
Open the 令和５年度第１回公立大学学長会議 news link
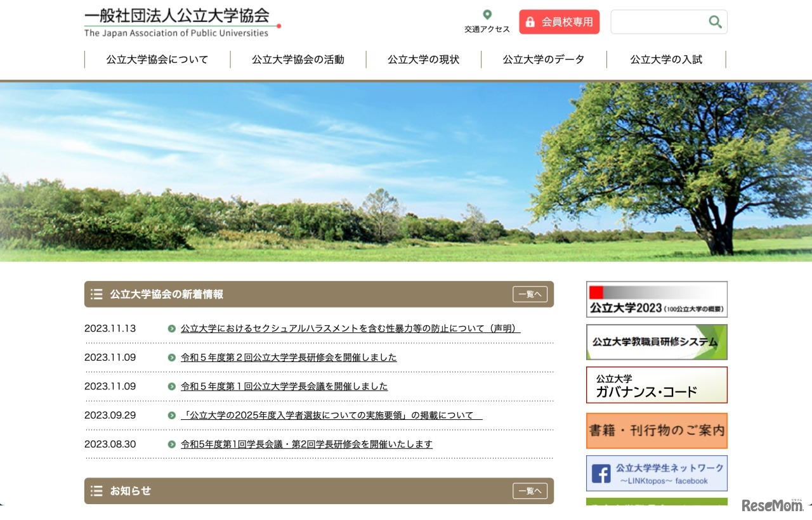coord(283,386)
